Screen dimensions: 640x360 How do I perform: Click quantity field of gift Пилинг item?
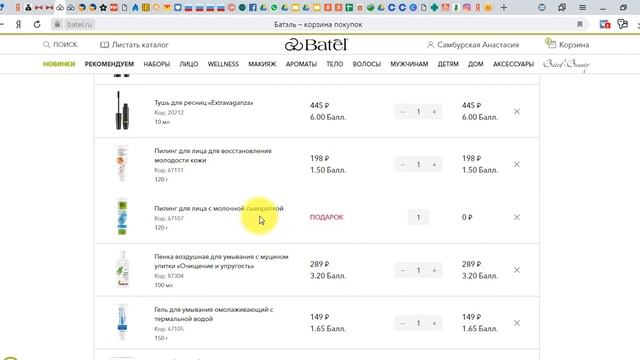click(x=418, y=217)
